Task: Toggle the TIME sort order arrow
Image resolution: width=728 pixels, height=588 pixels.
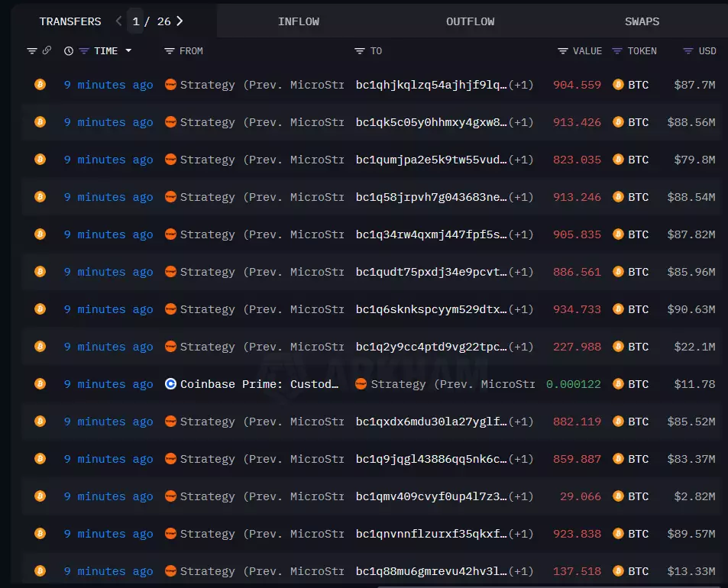Action: coord(128,51)
